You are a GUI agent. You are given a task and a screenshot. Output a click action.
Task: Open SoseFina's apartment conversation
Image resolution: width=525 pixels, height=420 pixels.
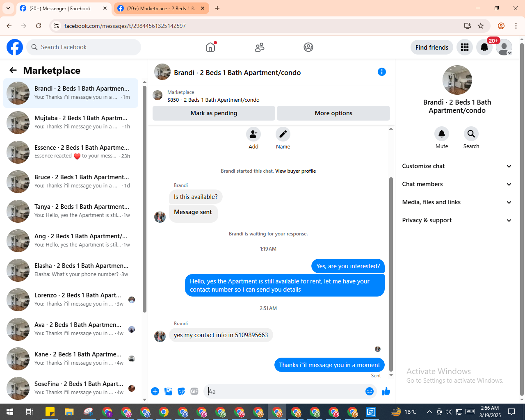pos(71,388)
